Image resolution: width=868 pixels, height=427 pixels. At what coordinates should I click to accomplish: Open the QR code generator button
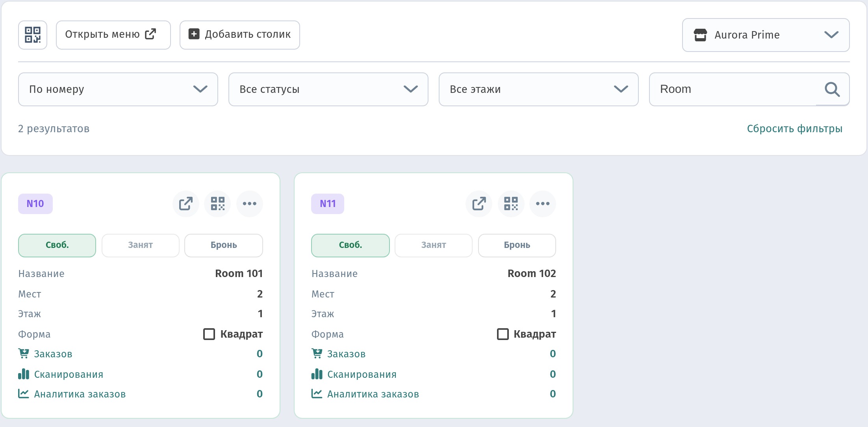tap(33, 35)
